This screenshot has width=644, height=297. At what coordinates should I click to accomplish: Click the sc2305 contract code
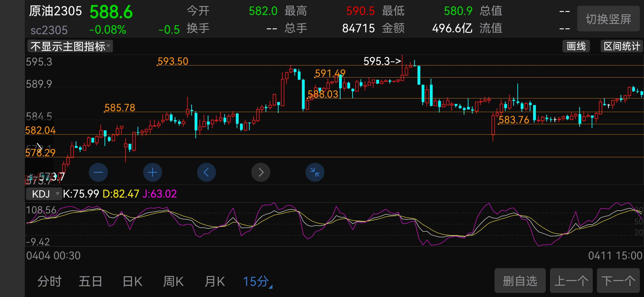point(49,30)
